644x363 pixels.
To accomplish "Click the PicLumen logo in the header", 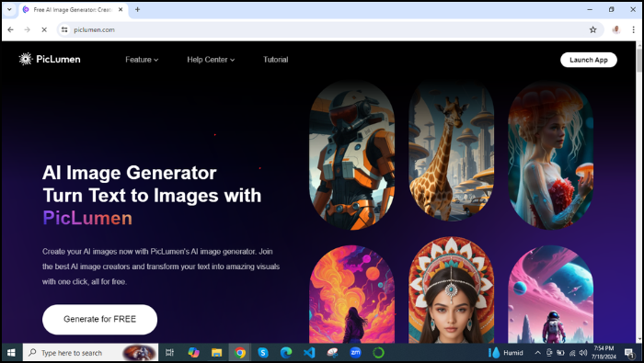I will pyautogui.click(x=50, y=59).
